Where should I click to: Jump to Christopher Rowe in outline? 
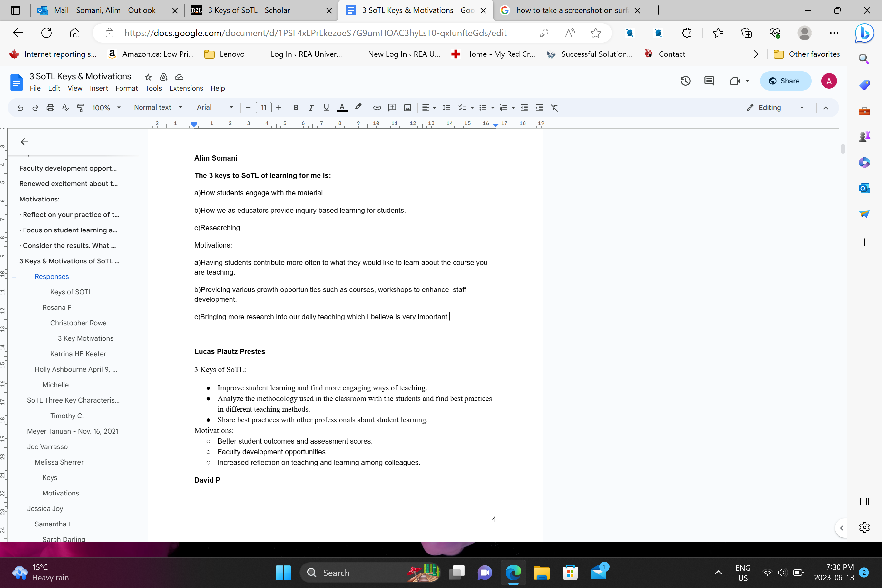78,323
